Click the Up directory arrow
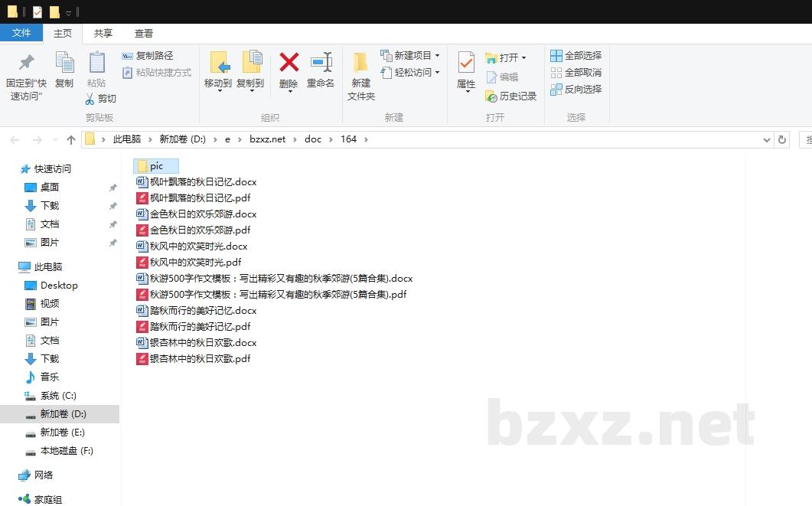This screenshot has width=812, height=506. pyautogui.click(x=71, y=139)
